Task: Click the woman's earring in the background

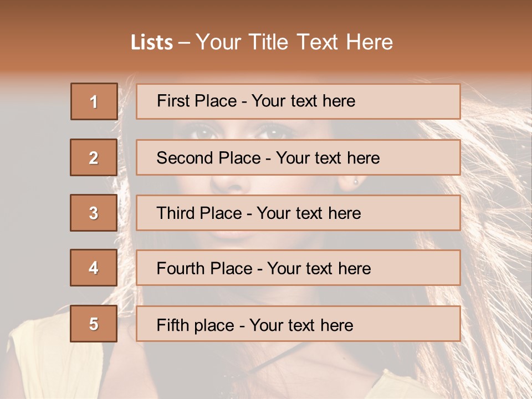Action: click(355, 181)
